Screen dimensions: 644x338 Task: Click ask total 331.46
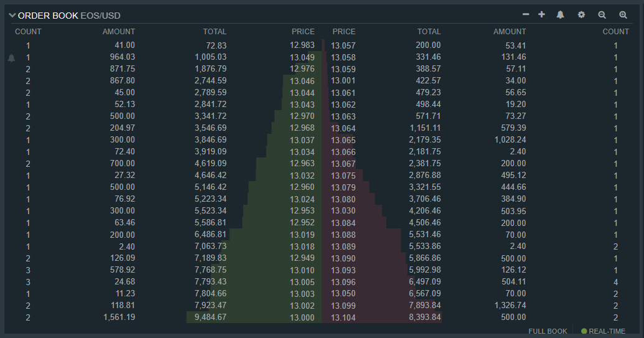tap(428, 57)
